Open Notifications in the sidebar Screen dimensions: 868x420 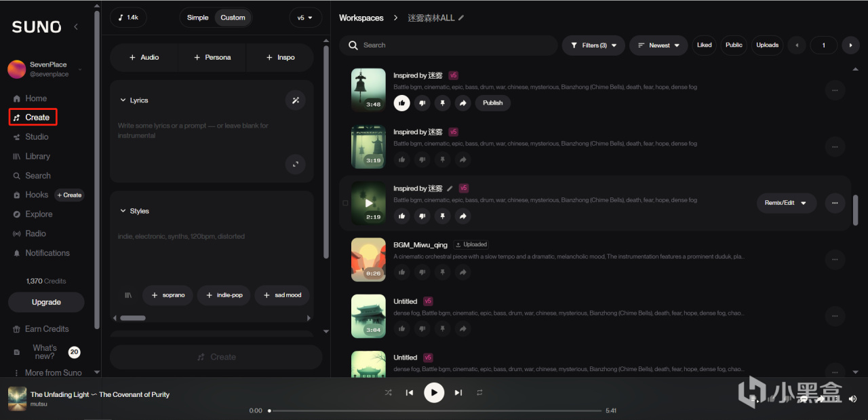point(41,253)
